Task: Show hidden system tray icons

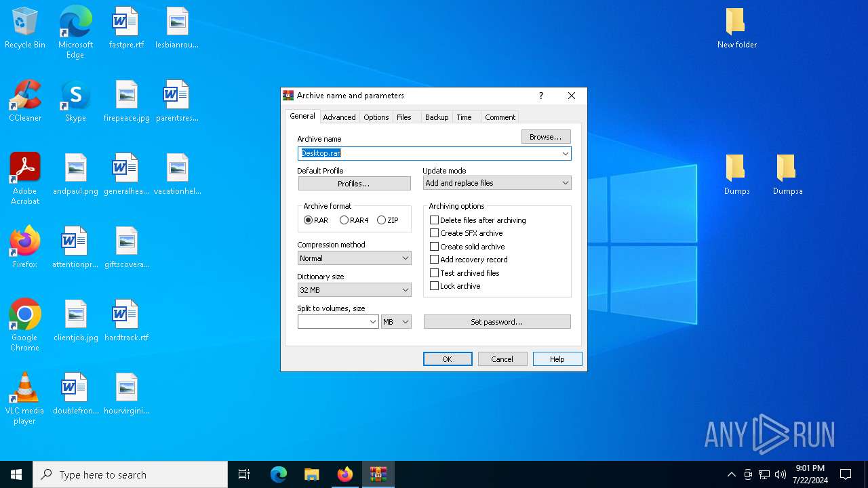Action: click(731, 474)
